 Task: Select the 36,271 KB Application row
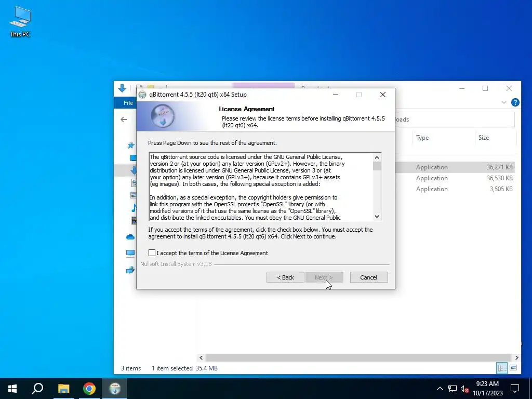pyautogui.click(x=455, y=167)
